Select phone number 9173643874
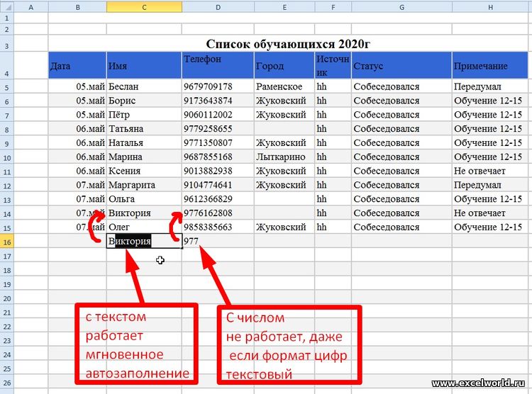The image size is (532, 394). pyautogui.click(x=218, y=101)
